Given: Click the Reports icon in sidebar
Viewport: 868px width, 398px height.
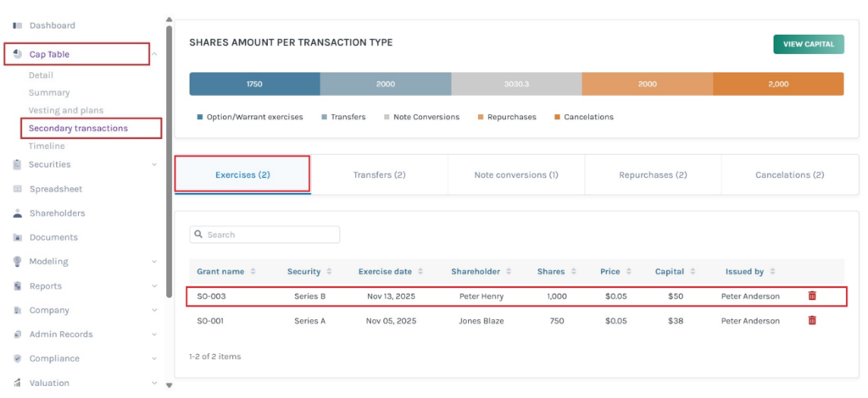Looking at the screenshot, I should point(17,285).
